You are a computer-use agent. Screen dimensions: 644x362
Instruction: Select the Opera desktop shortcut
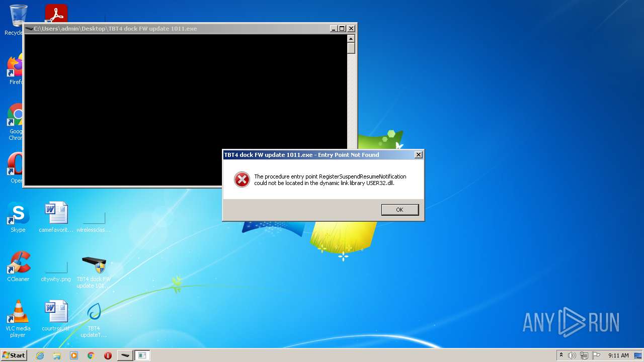click(x=16, y=167)
